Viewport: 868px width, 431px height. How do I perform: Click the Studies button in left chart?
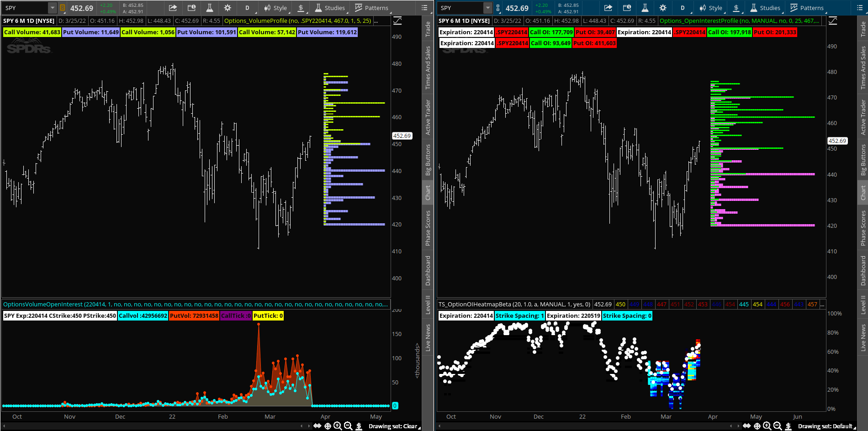pos(330,8)
